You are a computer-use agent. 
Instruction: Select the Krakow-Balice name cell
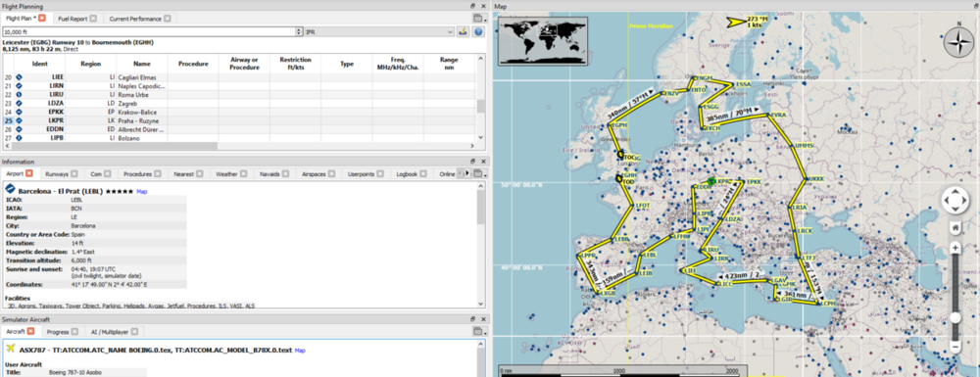click(x=142, y=112)
